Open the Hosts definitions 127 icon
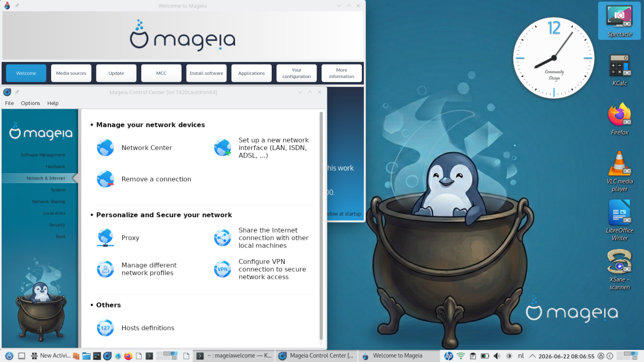Viewport: 644px width, 362px height. point(105,328)
